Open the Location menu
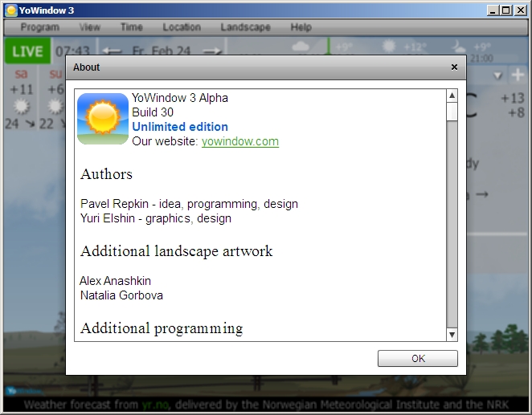The width and height of the screenshot is (532, 415). [182, 27]
